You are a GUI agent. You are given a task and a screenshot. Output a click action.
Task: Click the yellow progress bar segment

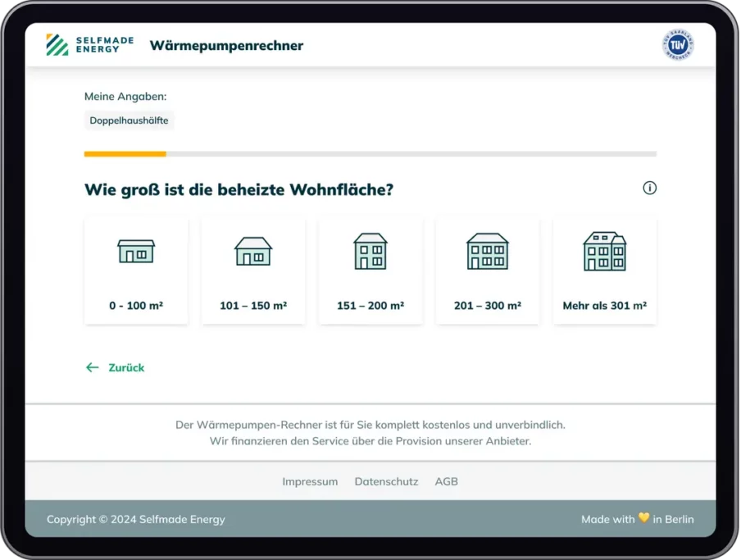[x=125, y=153]
